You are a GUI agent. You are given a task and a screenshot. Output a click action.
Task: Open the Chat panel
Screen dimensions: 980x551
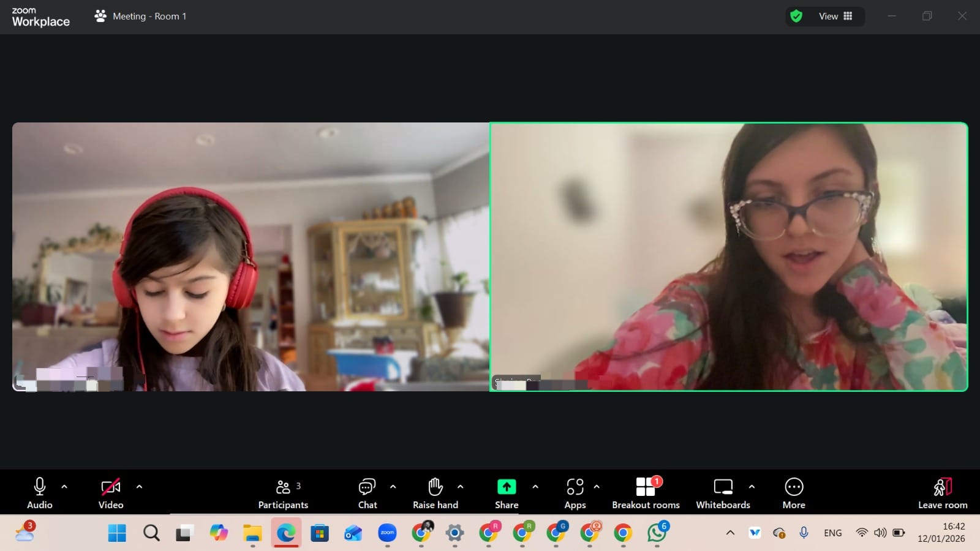pos(367,493)
